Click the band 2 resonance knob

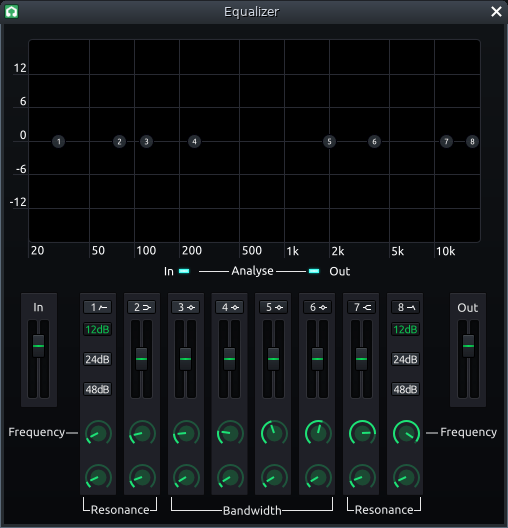point(142,477)
